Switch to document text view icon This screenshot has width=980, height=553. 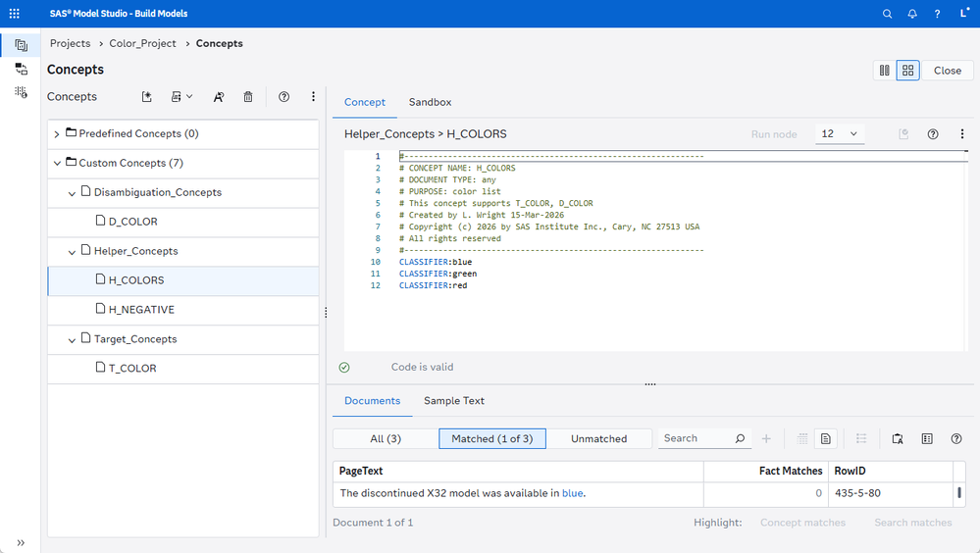point(826,438)
